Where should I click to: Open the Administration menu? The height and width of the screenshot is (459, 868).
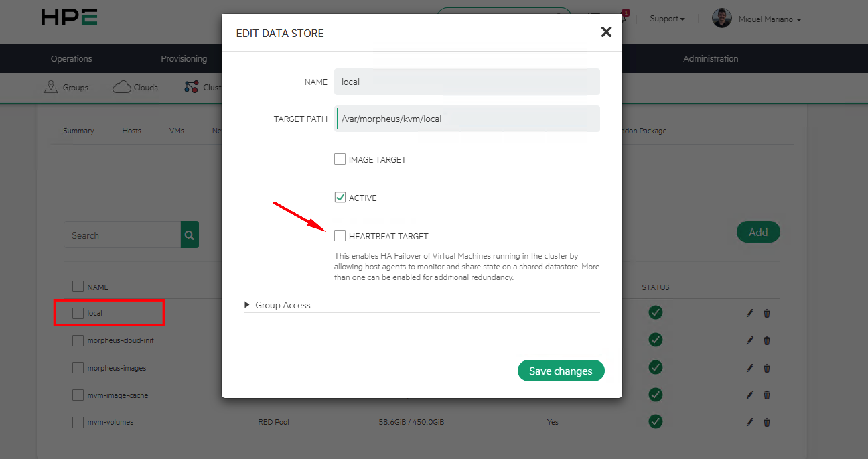point(711,58)
